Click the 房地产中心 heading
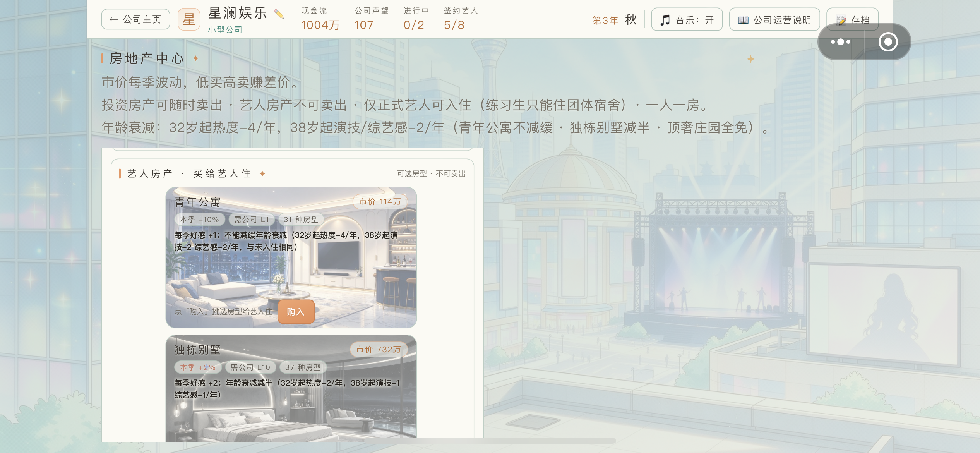This screenshot has height=453, width=980. click(147, 58)
